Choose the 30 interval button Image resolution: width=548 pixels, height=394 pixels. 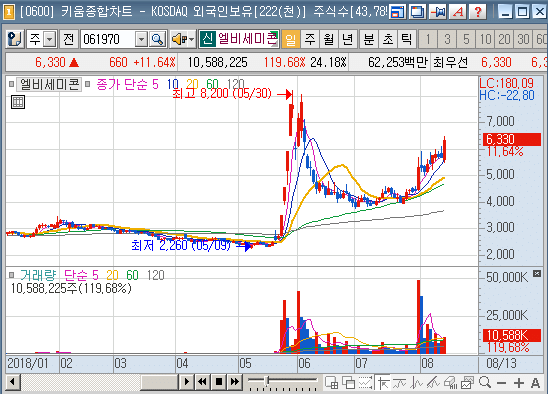click(x=523, y=39)
